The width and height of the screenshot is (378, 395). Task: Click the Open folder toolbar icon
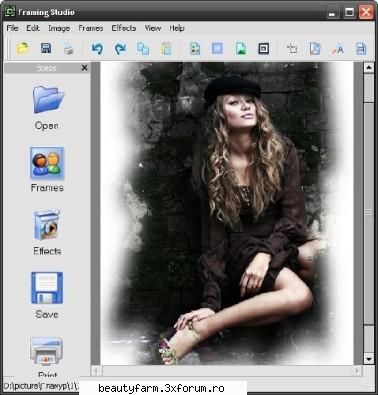coord(22,49)
